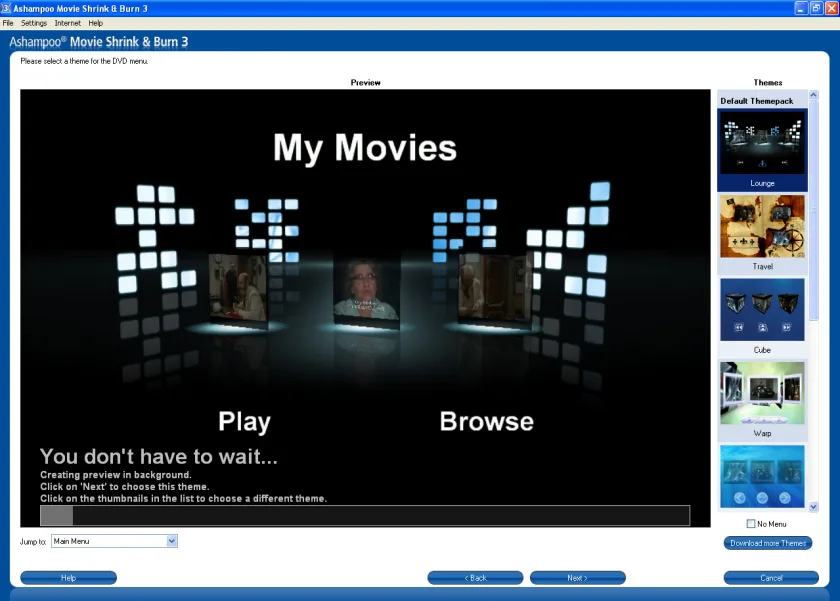Select the Warp theme thumbnail
This screenshot has width=840, height=601.
(x=762, y=393)
